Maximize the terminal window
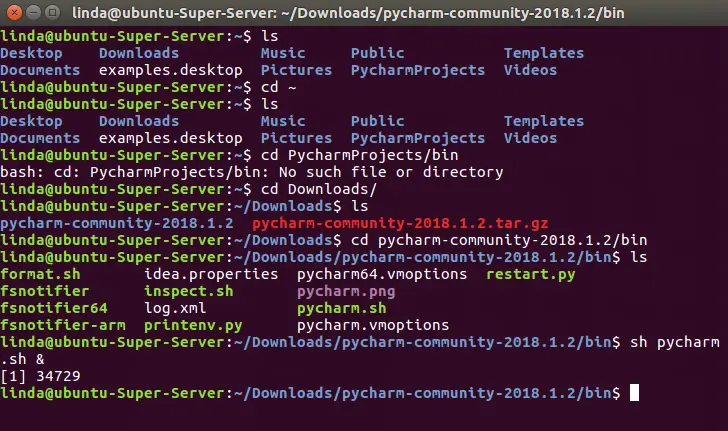Image resolution: width=728 pixels, height=431 pixels. click(53, 12)
